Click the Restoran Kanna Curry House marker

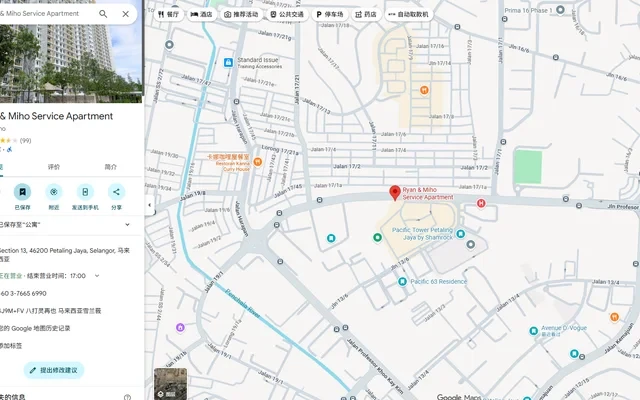(258, 162)
